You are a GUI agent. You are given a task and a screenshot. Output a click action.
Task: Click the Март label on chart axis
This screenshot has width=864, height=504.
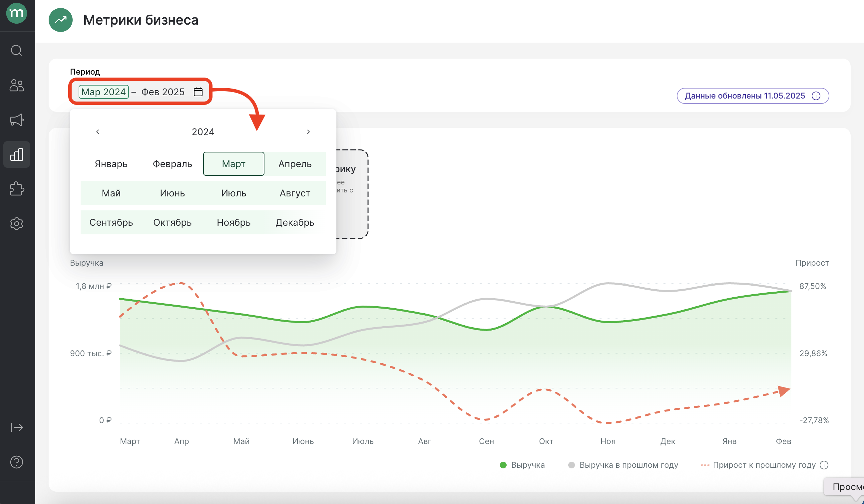coord(130,441)
